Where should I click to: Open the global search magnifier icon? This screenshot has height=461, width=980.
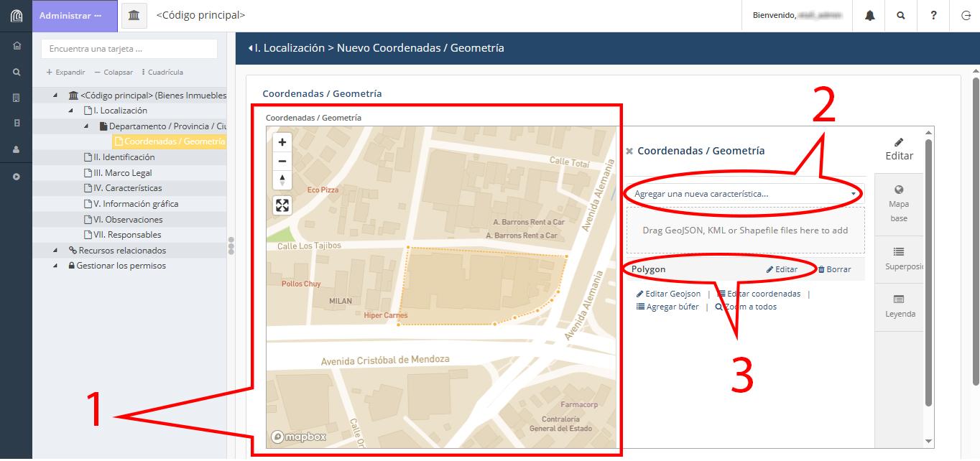(901, 15)
